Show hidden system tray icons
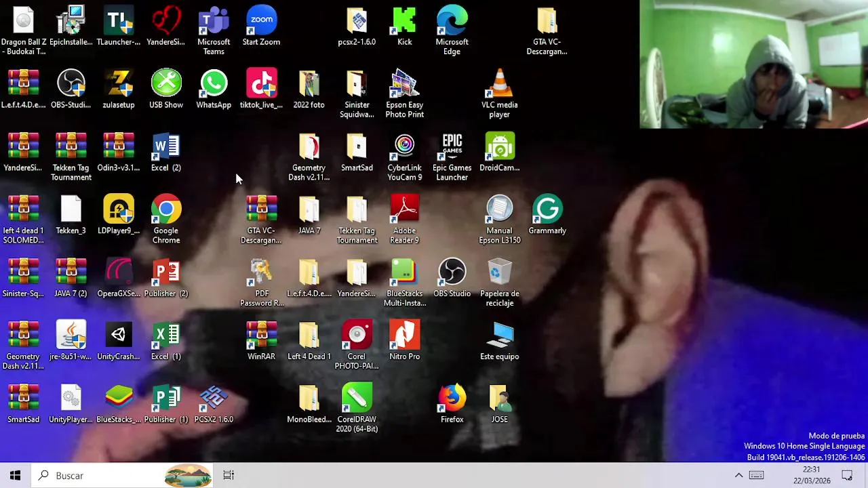The image size is (868, 488). (738, 475)
